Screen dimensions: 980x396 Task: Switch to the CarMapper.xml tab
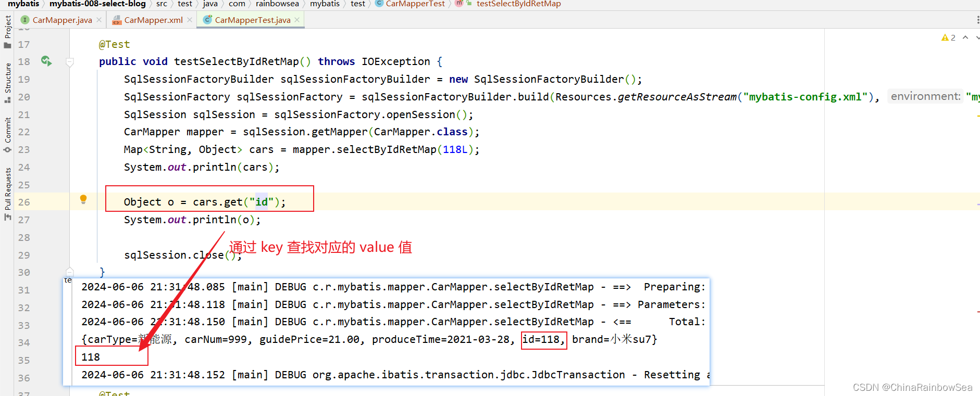tap(153, 20)
